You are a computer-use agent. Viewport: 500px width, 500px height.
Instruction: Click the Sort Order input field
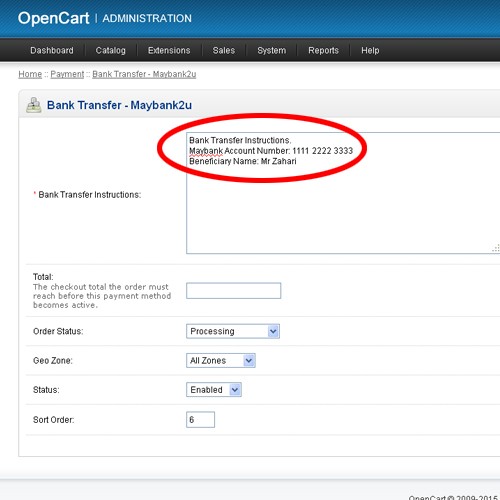pos(200,420)
